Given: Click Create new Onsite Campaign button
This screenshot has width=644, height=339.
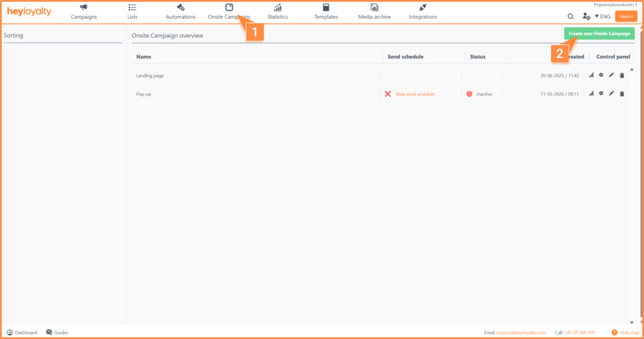Looking at the screenshot, I should coord(599,33).
